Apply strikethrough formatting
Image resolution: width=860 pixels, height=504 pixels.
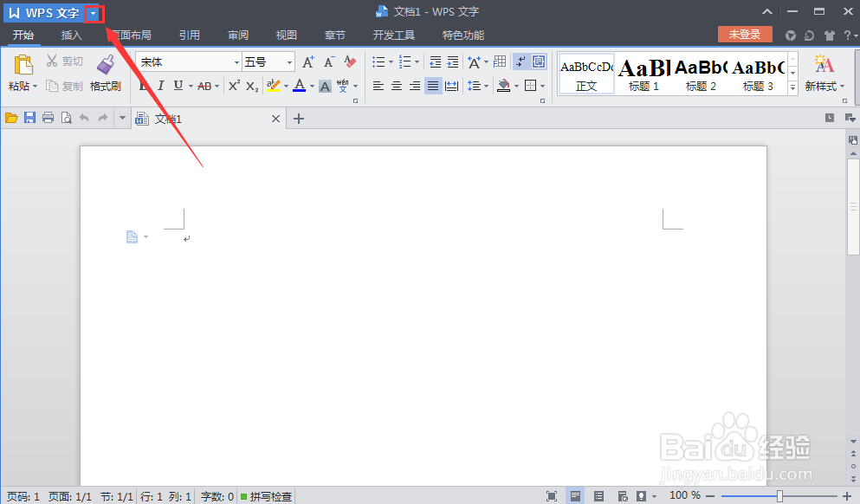click(x=204, y=83)
